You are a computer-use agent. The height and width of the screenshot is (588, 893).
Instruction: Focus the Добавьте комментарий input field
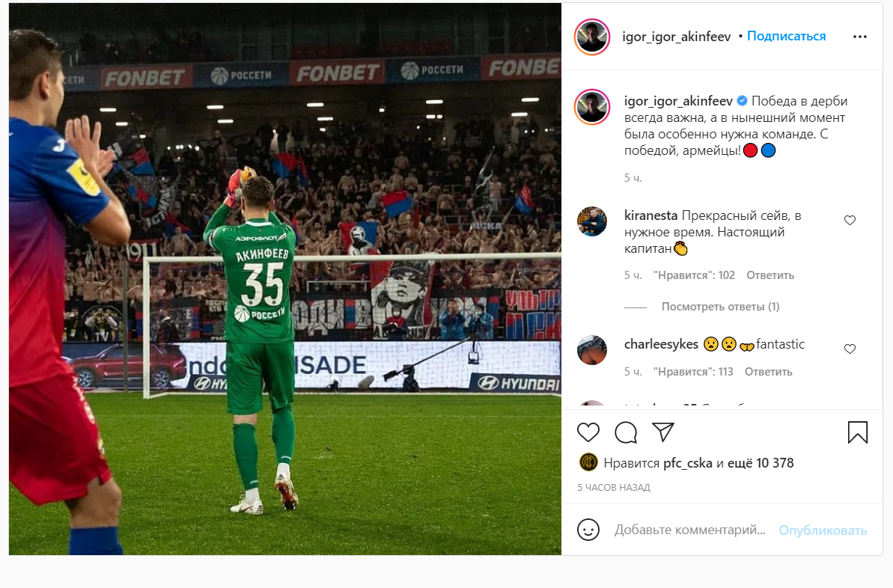[689, 530]
